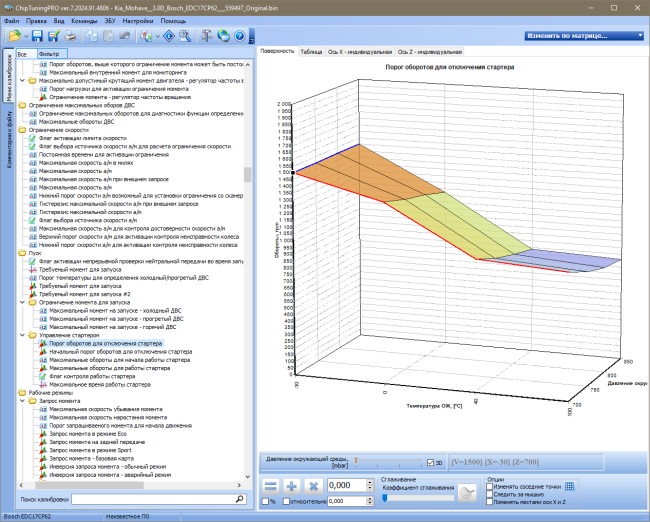Viewport: 650px width, 522px height.
Task: Switch to 'Ось Z - индивидуальная' tab
Action: pyautogui.click(x=429, y=52)
